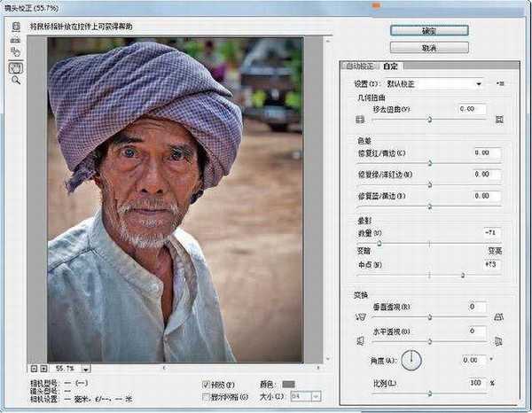Open the settings panel flyout menu icon
The image size is (532, 413).
coord(501,84)
